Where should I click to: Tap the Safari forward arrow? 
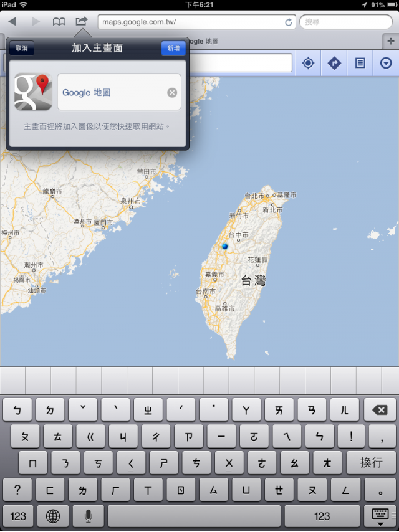(x=36, y=22)
